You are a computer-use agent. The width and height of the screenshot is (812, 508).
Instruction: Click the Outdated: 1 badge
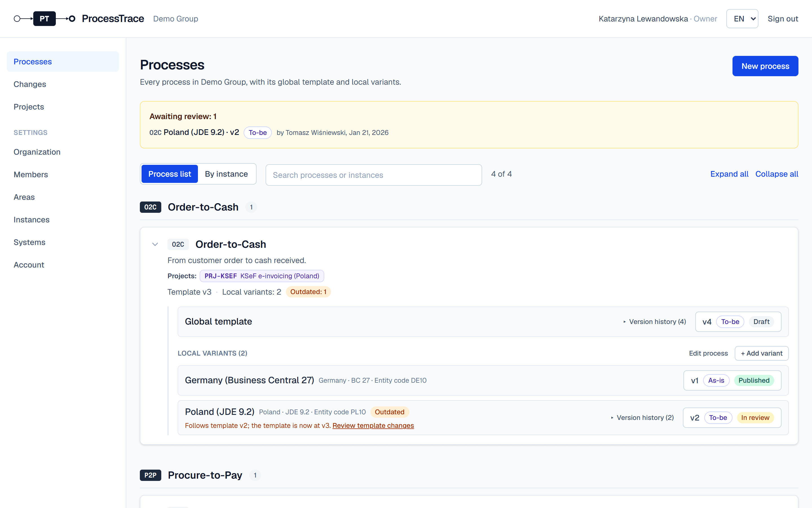click(308, 292)
